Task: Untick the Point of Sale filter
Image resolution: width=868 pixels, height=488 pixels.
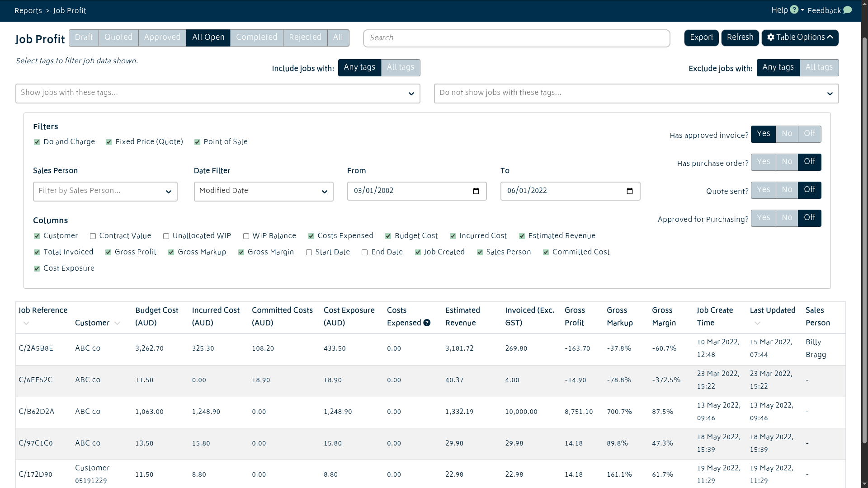Action: 197,142
